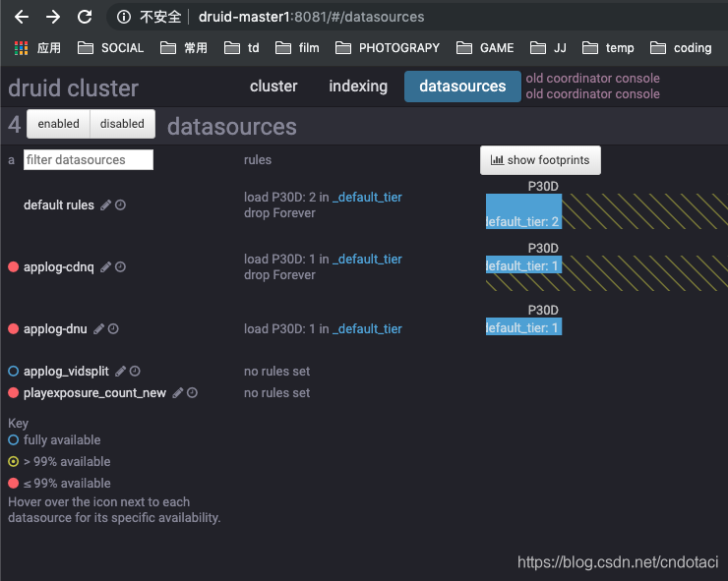Click applog_vidsplit blue availability circle
The width and height of the screenshot is (728, 581).
pyautogui.click(x=14, y=372)
